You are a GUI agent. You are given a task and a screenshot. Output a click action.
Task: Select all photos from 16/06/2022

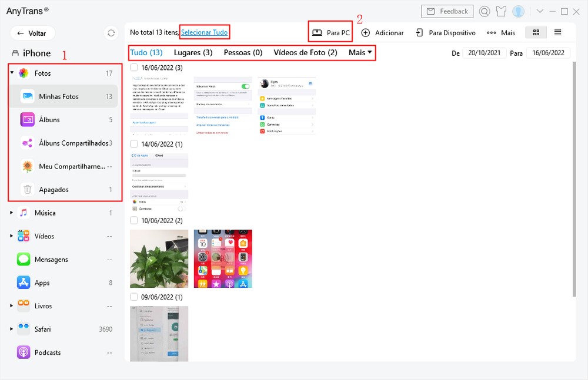(x=134, y=68)
